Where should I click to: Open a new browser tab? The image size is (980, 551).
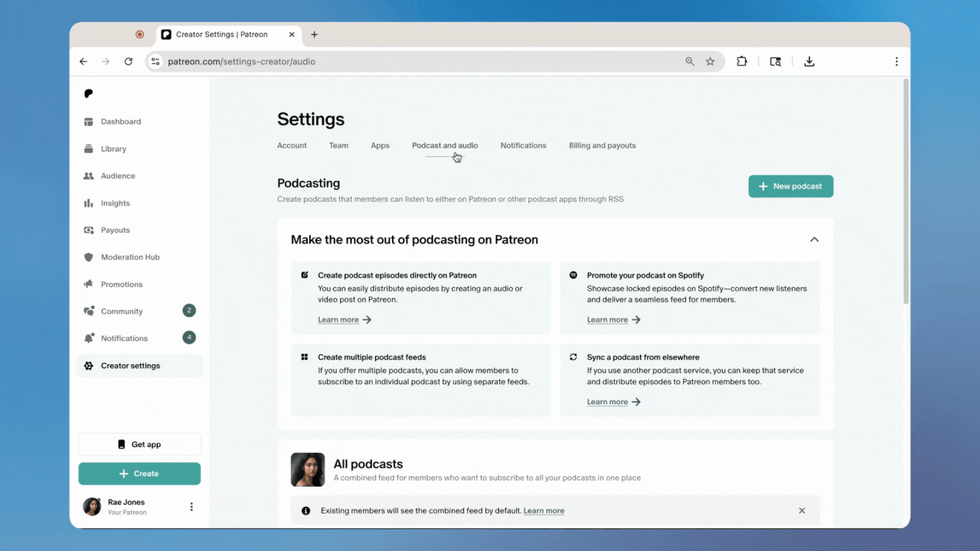tap(314, 34)
